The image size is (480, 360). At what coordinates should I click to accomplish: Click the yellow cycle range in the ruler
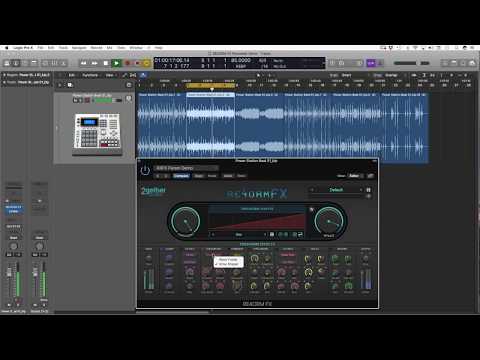coord(211,86)
